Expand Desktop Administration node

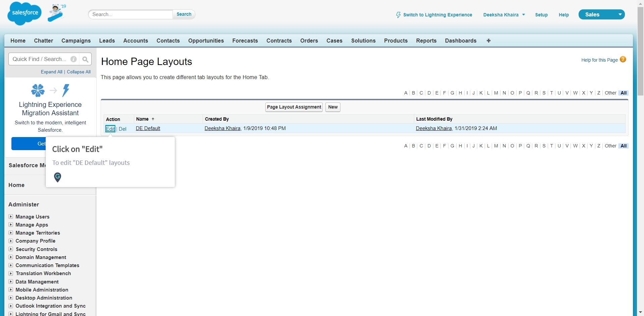click(x=11, y=298)
